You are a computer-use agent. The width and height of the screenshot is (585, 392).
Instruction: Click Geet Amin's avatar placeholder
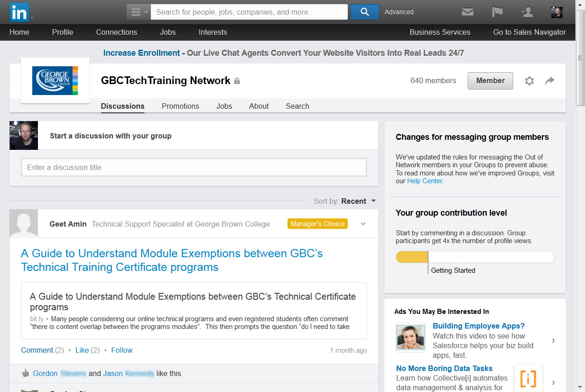tap(24, 223)
